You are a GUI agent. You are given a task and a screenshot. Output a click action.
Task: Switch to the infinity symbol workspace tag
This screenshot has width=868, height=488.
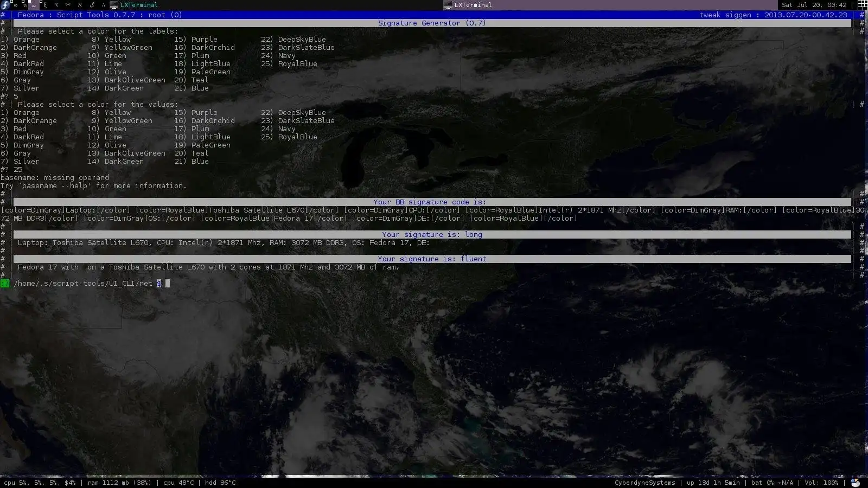tap(15, 5)
